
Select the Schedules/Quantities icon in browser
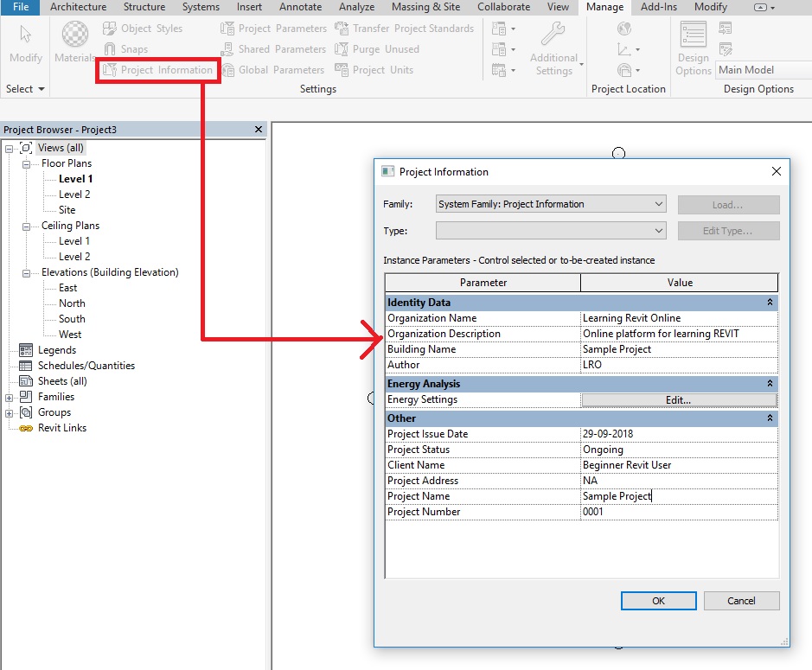[x=25, y=366]
